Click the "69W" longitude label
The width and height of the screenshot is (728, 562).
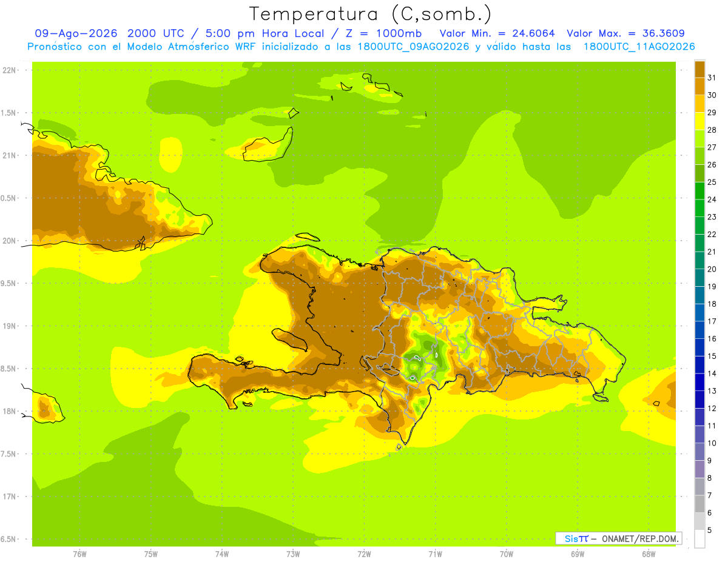click(577, 554)
